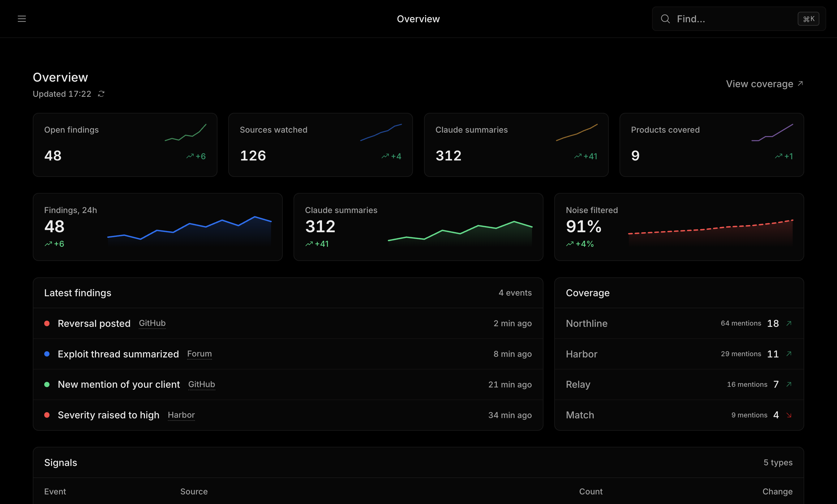Click the Match row red down arrow
This screenshot has height=504, width=837.
point(789,415)
